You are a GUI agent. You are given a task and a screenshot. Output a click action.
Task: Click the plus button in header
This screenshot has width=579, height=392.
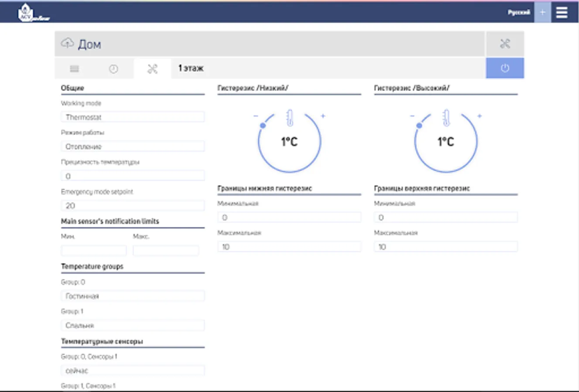coord(542,12)
